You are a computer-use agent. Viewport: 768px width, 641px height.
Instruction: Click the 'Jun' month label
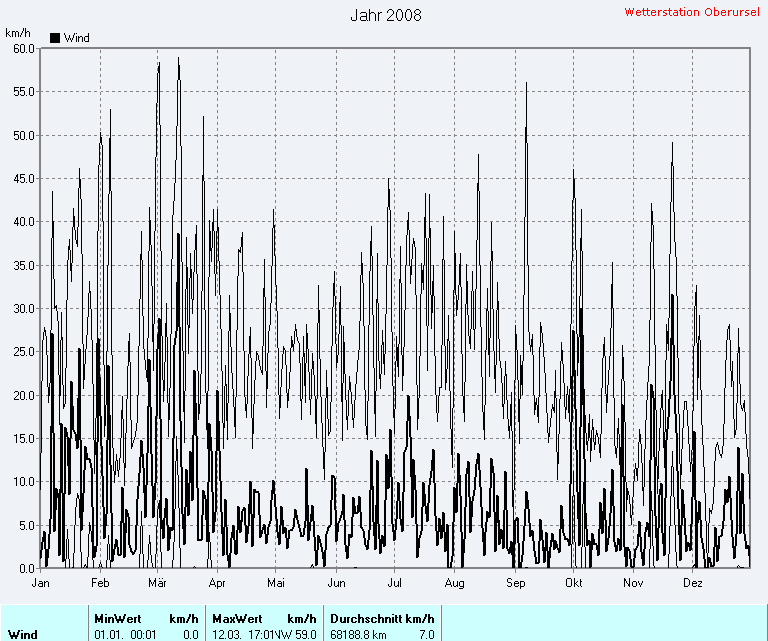336,583
